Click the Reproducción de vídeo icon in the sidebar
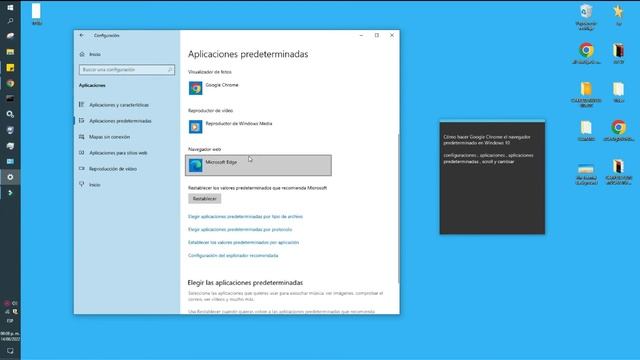This screenshot has height=360, width=640. pyautogui.click(x=82, y=169)
